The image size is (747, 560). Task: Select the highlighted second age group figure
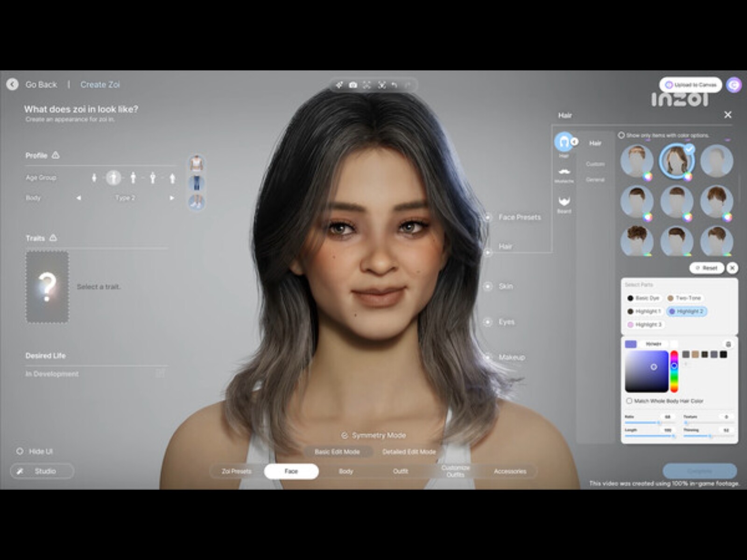(113, 177)
